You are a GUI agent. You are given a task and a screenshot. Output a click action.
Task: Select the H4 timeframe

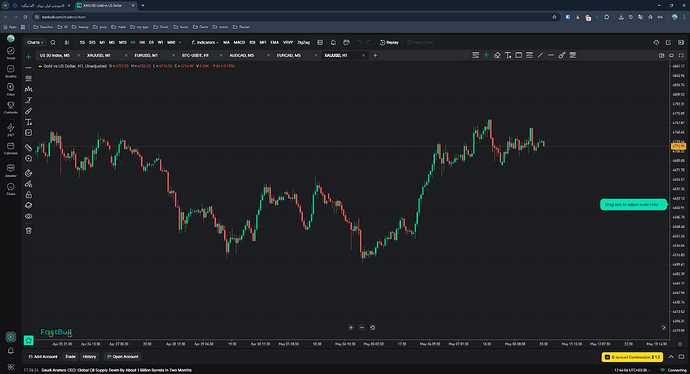[142, 43]
